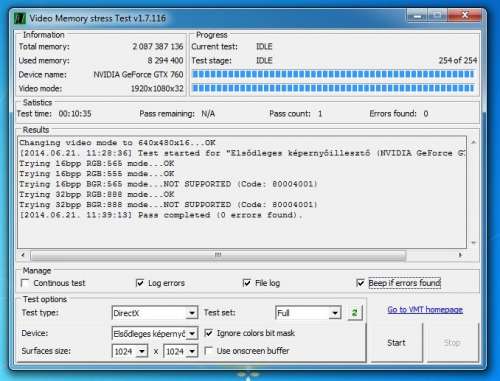The height and width of the screenshot is (381, 500).
Task: Click the '1920x1080x32' video mode value
Action: 157,89
